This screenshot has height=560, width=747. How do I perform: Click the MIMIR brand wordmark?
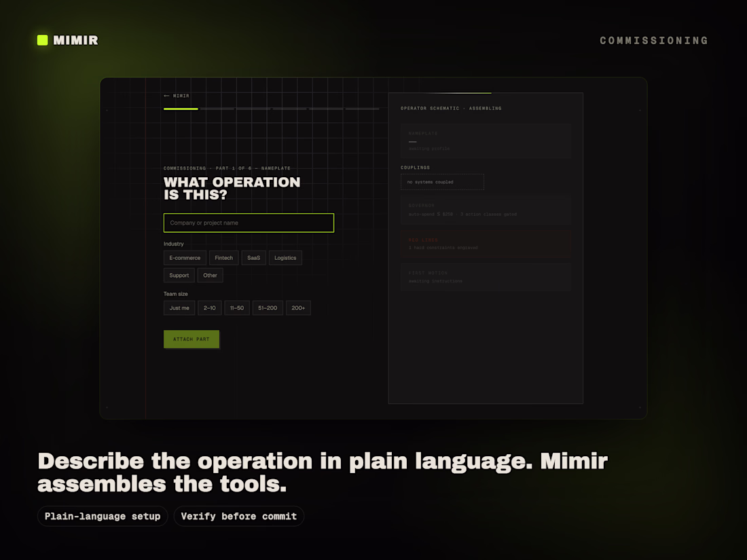point(76,41)
